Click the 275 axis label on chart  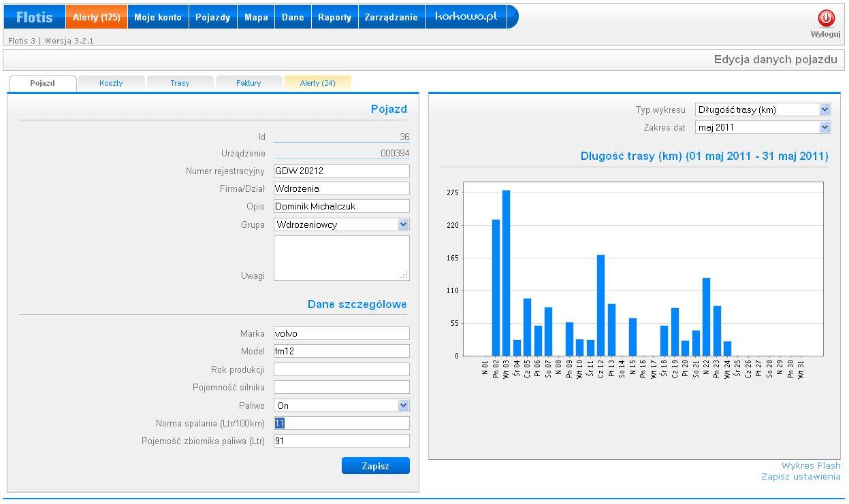coord(453,192)
